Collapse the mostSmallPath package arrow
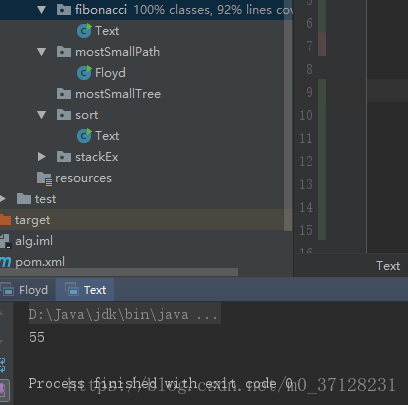The height and width of the screenshot is (405, 408). [42, 52]
